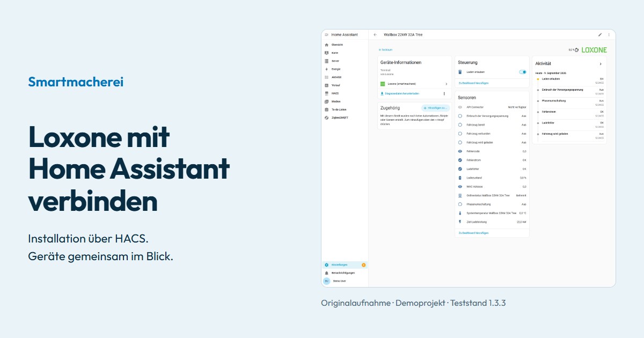The height and width of the screenshot is (338, 644).
Task: Click the circle indicator of Fahrzeug bereit
Action: (x=460, y=124)
